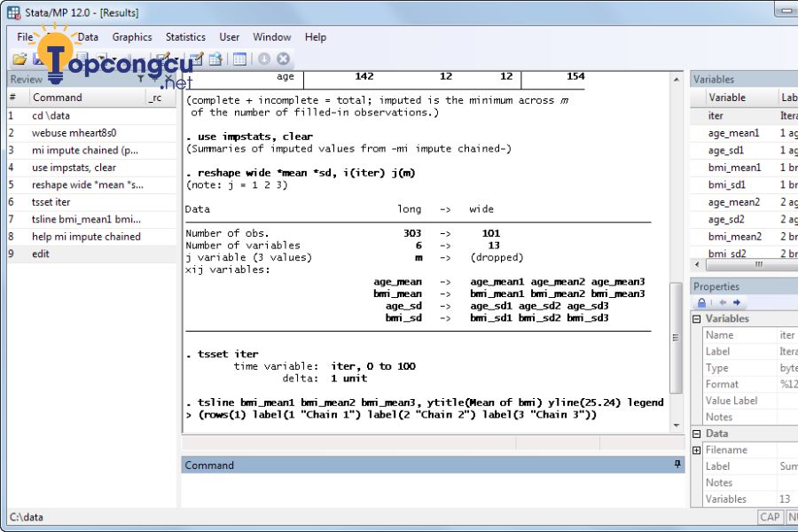Click the Type property row in Properties
Viewport: 798px width, 532px height.
(x=750, y=368)
